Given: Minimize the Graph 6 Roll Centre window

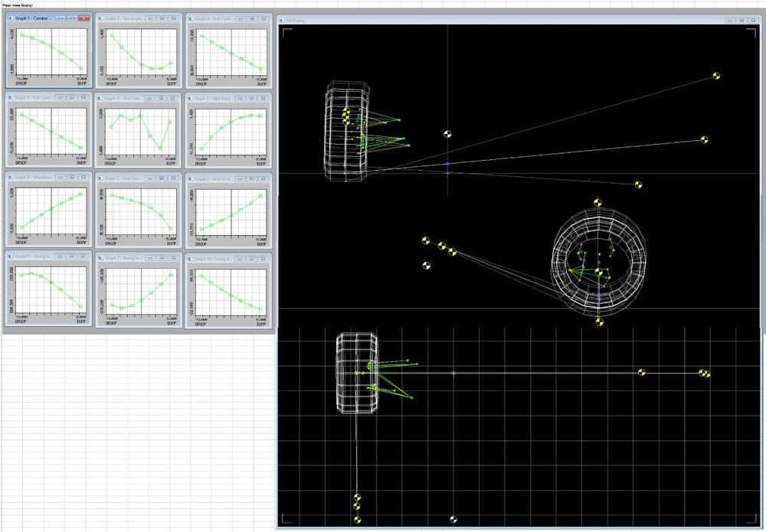Looking at the screenshot, I should click(241, 18).
